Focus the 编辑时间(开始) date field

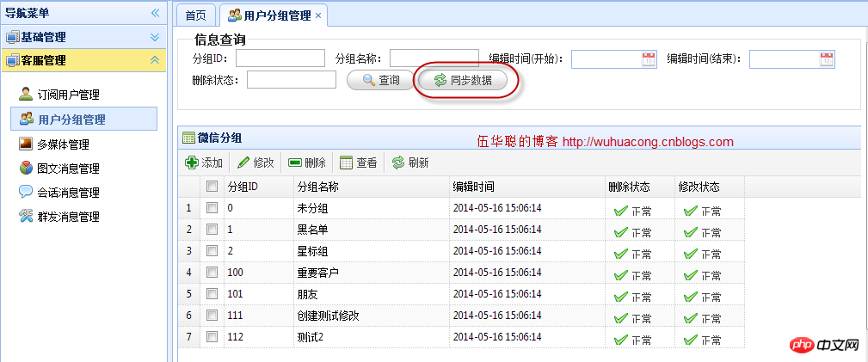[606, 59]
